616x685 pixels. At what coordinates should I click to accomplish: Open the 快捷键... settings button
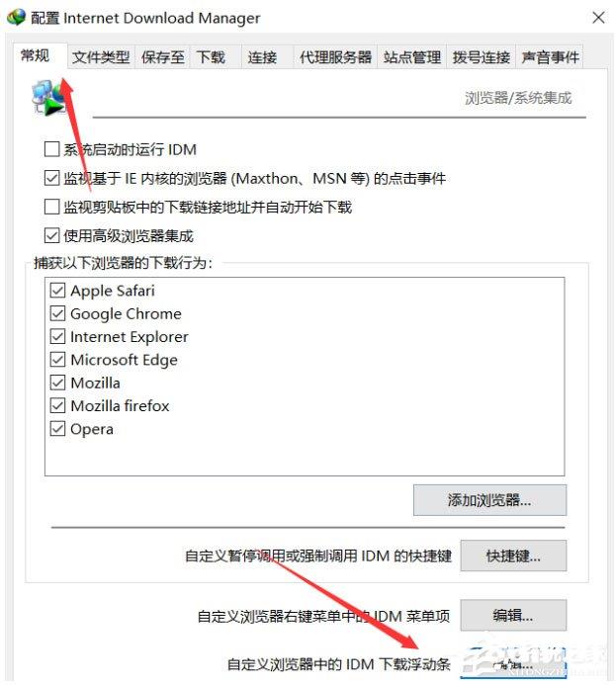[x=513, y=556]
